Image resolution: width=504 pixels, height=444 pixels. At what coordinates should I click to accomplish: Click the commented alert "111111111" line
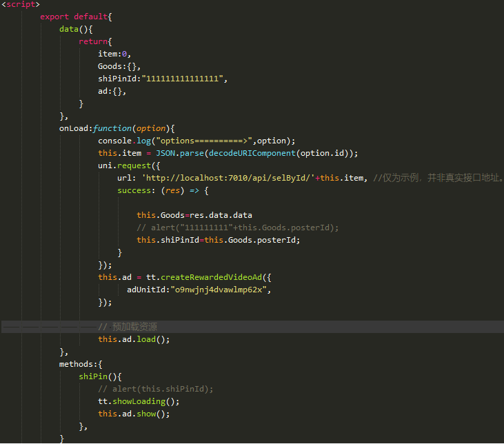(238, 228)
